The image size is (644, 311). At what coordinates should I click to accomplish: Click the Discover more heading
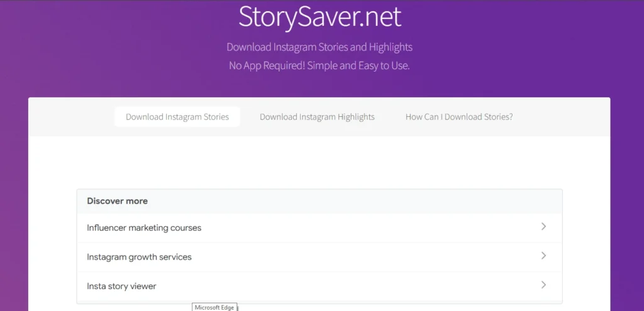117,201
